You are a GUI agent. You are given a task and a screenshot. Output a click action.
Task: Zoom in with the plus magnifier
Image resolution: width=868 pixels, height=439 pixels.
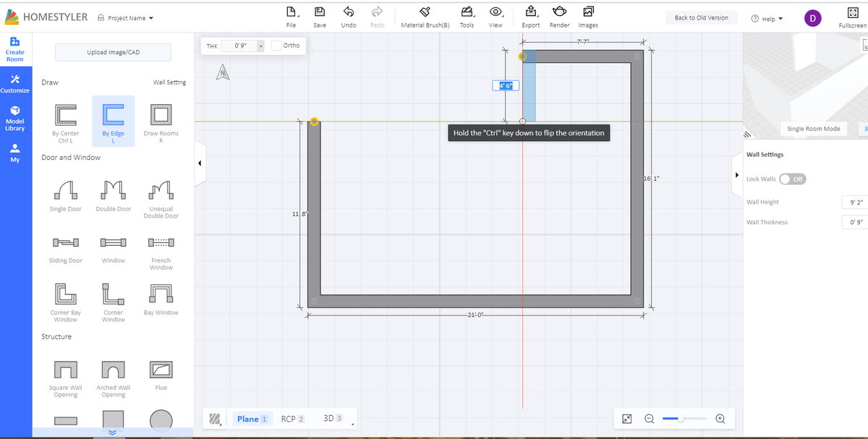pos(720,419)
